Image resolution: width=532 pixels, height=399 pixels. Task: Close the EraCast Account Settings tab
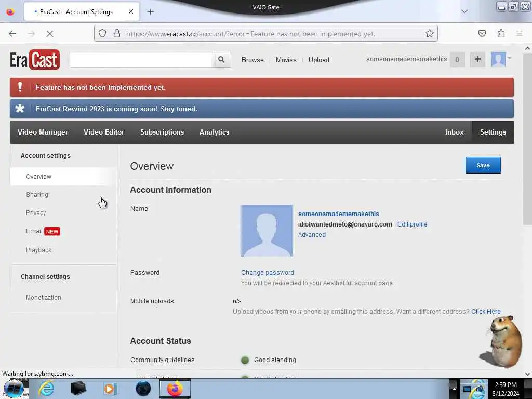131,12
